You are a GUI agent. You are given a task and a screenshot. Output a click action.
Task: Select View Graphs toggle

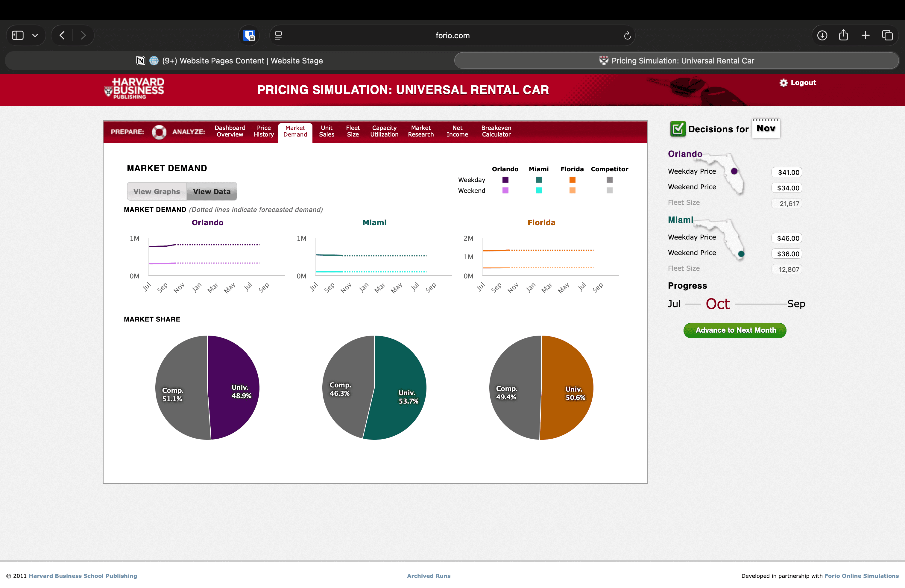(x=157, y=192)
